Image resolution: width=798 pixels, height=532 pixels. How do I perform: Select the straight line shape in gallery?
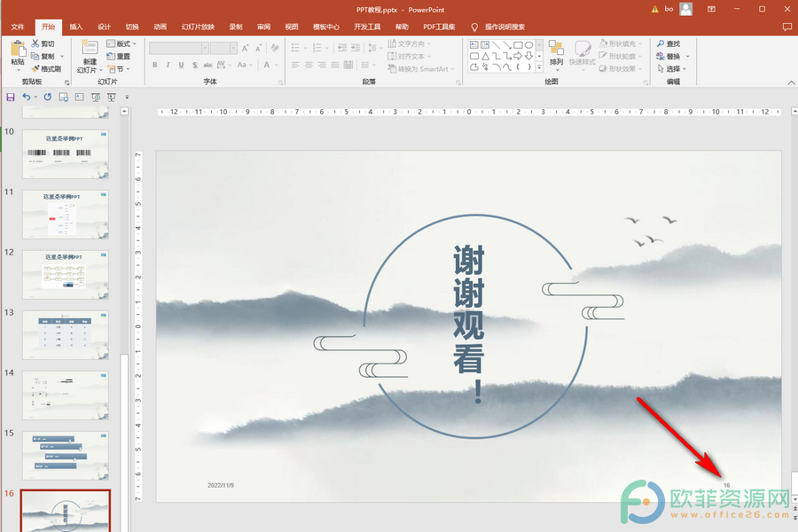coord(497,45)
